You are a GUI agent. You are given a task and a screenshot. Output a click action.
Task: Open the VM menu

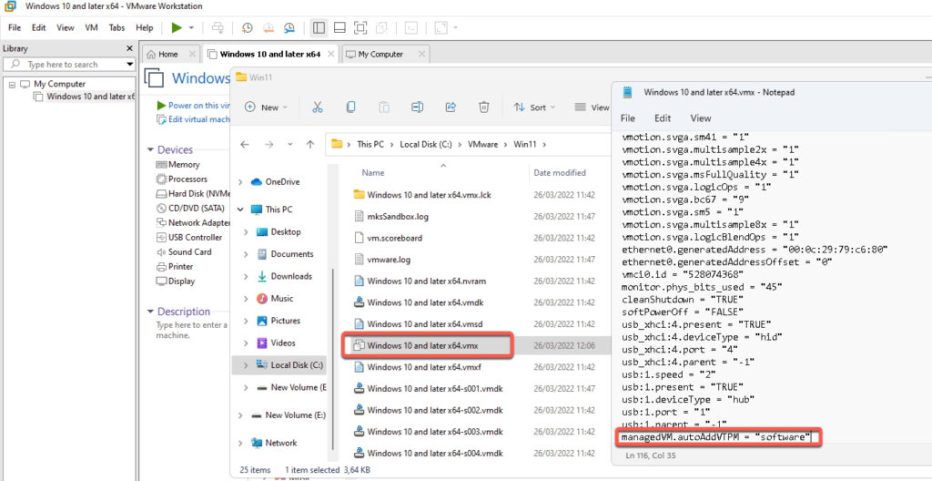pos(92,27)
